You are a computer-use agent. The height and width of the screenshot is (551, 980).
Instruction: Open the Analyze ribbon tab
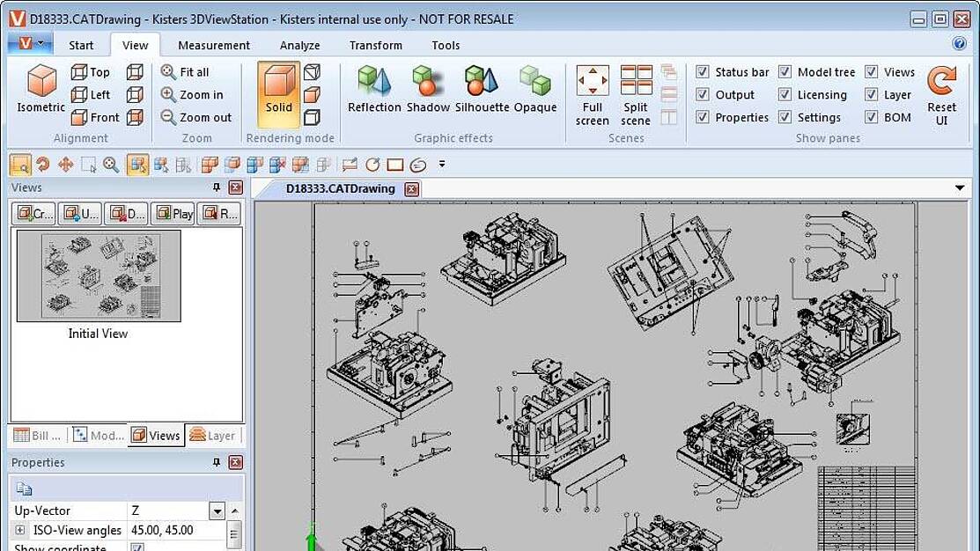click(x=299, y=45)
